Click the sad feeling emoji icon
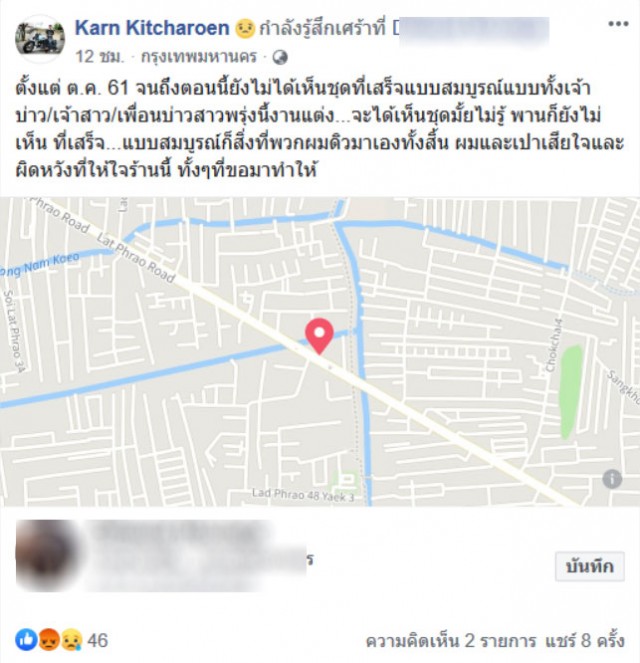Image resolution: width=640 pixels, height=663 pixels. (x=245, y=29)
